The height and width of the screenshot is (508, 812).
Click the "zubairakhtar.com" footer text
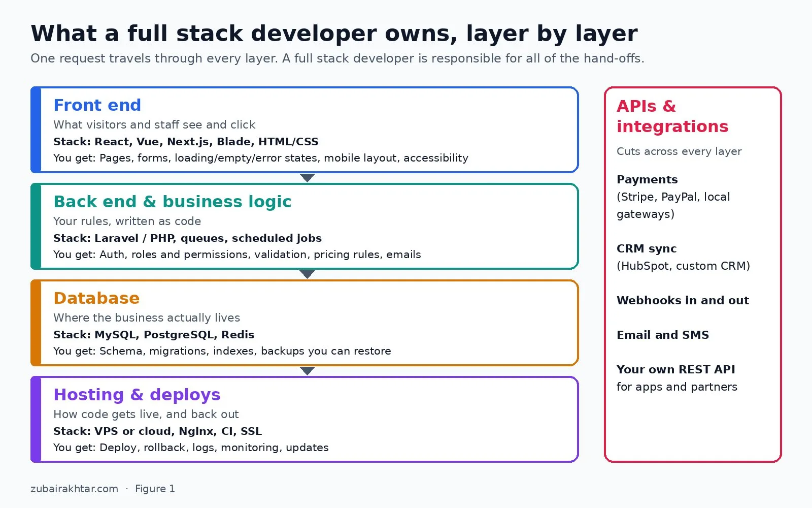[74, 489]
